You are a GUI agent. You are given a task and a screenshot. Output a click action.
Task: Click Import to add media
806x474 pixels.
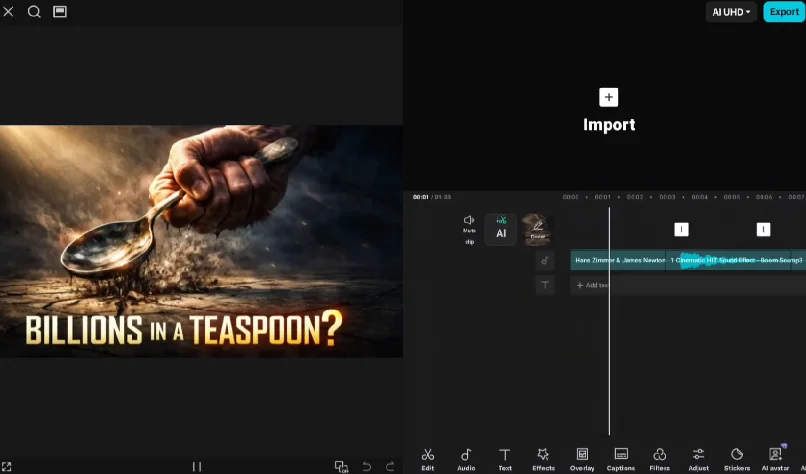(x=609, y=109)
